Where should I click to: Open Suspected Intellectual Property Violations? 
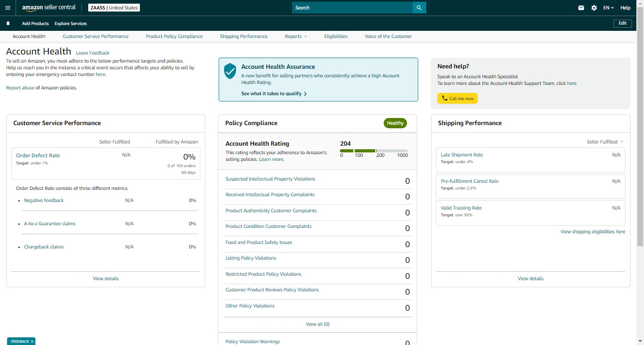[x=270, y=179]
